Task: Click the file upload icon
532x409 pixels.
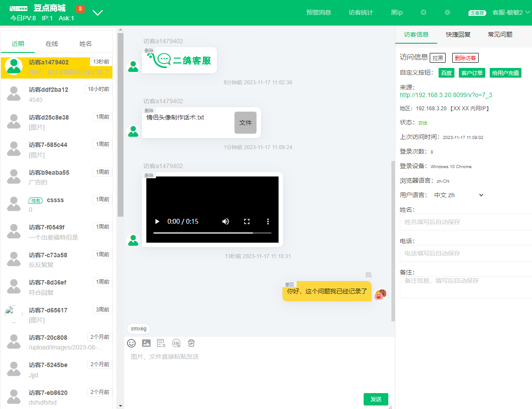Action: click(x=161, y=343)
